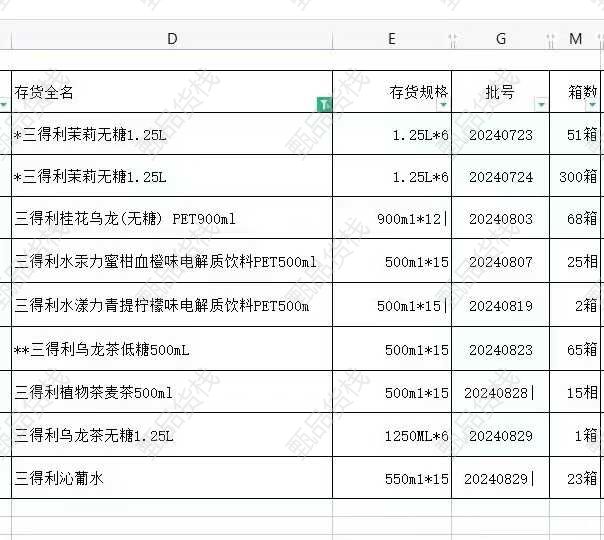The width and height of the screenshot is (604, 540).
Task: Select quantity cell 15箱
Action: tap(575, 392)
